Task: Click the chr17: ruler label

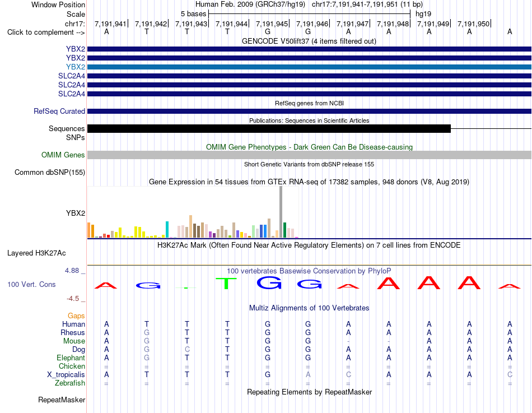Action: (x=74, y=24)
